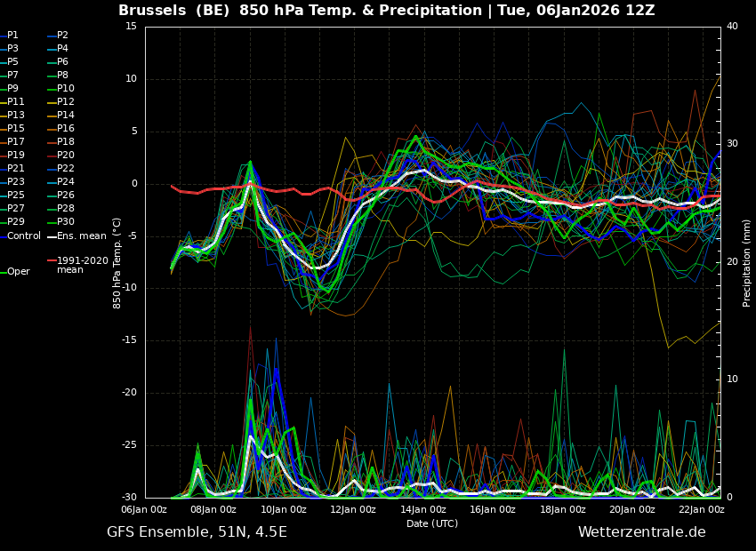
Task: Click the 850 hPa Temp. axis title
Action: 117,263
